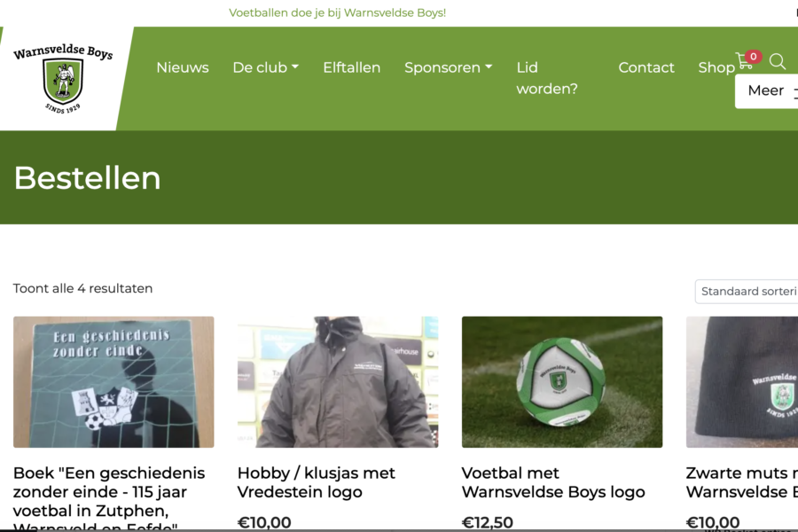798x532 pixels.
Task: Click the Warnsveldse Boys club logo
Action: click(63, 78)
